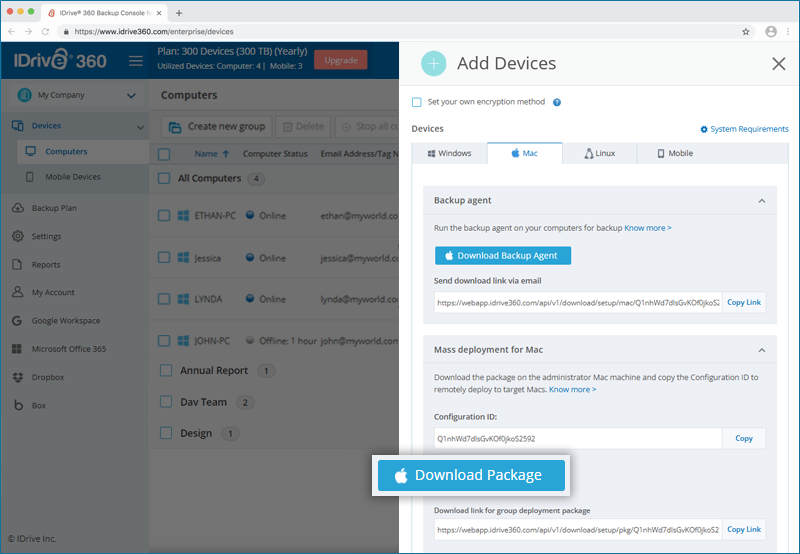Click the Configuration ID text field

(577, 438)
